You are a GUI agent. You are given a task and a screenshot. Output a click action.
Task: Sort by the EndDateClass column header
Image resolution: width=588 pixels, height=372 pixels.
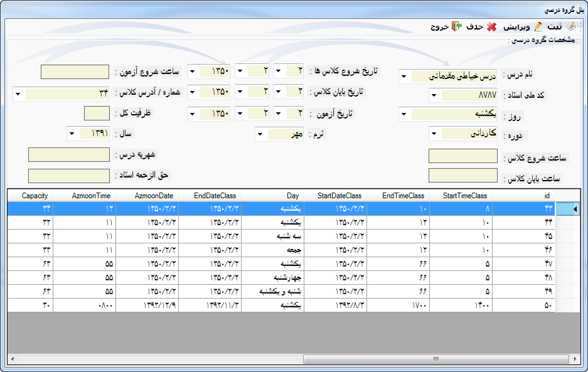pos(210,195)
